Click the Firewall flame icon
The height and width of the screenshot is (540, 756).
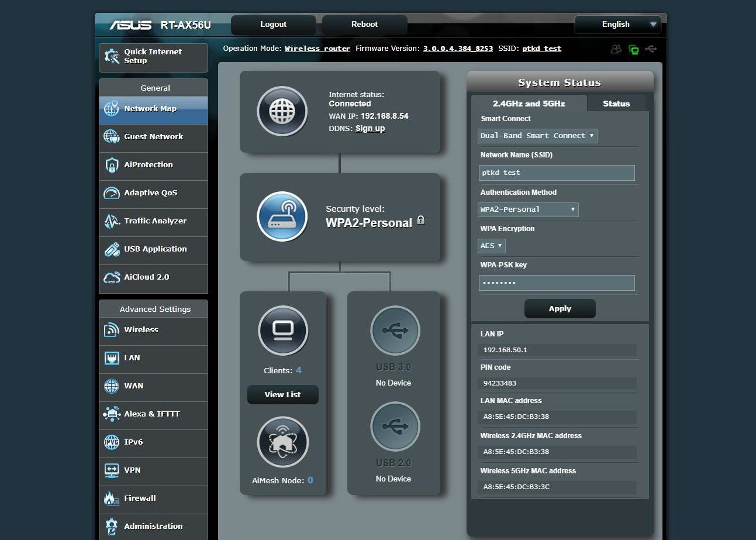click(112, 498)
